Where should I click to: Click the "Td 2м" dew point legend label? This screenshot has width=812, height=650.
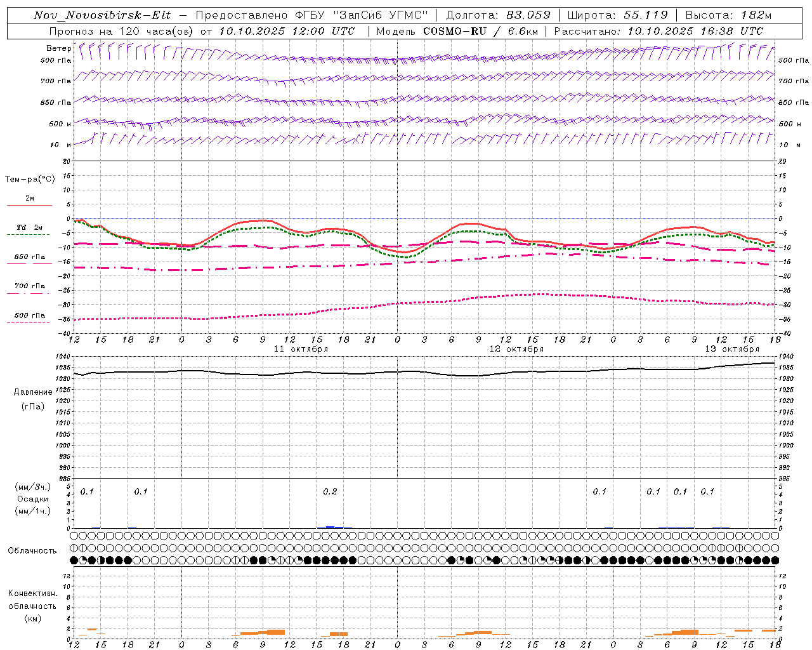tap(29, 227)
